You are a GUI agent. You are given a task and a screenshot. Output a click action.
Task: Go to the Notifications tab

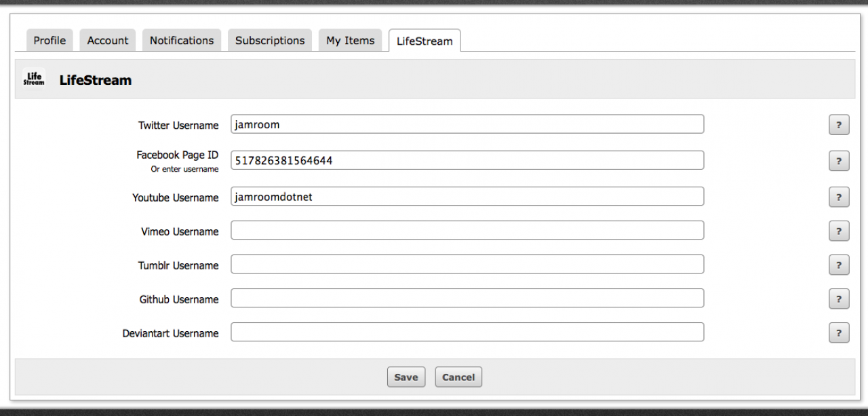(x=182, y=41)
